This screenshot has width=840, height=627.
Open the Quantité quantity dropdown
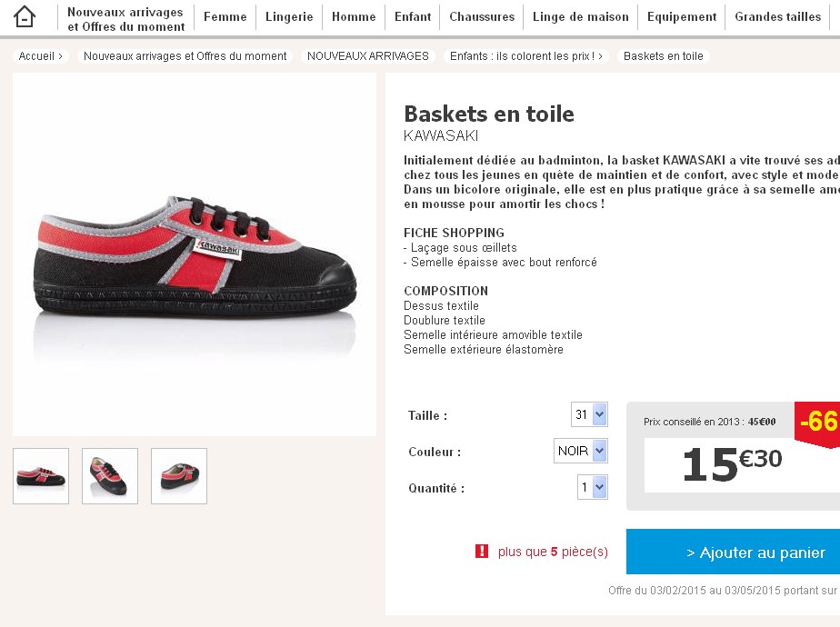click(593, 488)
